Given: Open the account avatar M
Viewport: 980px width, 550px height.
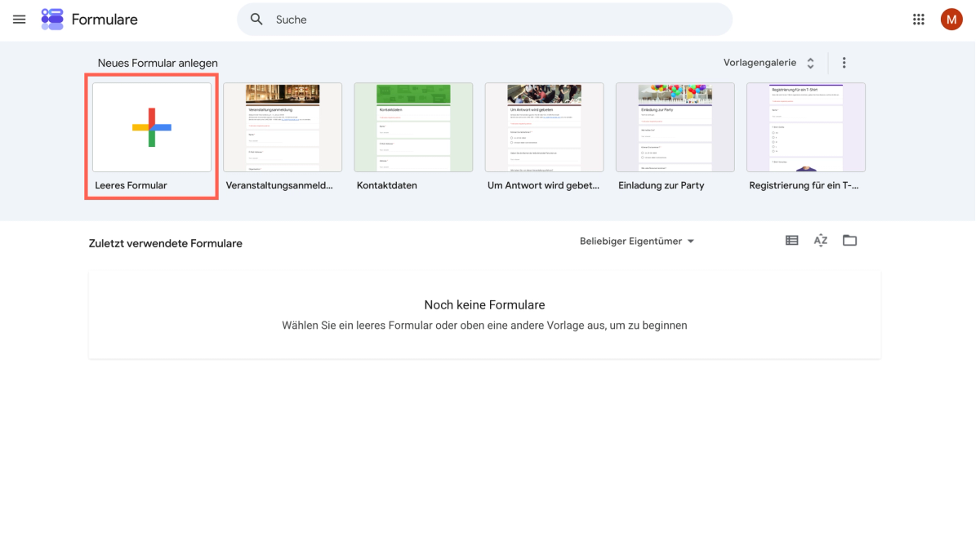Looking at the screenshot, I should 951,19.
